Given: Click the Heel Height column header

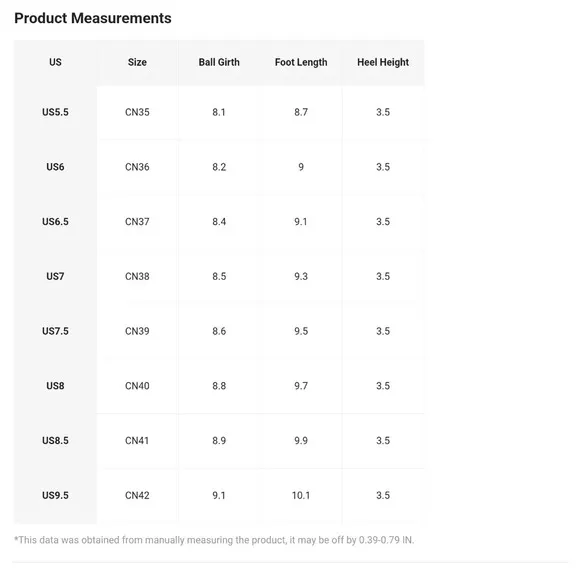Looking at the screenshot, I should (383, 62).
